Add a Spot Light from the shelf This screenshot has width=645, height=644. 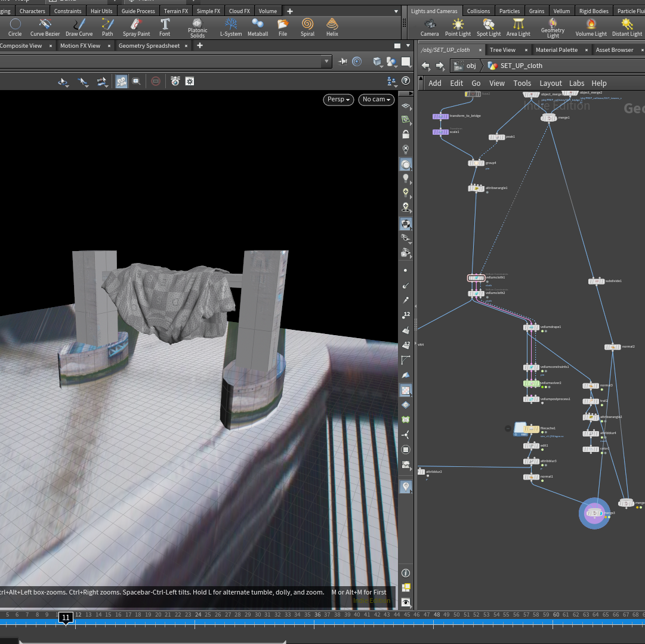488,27
